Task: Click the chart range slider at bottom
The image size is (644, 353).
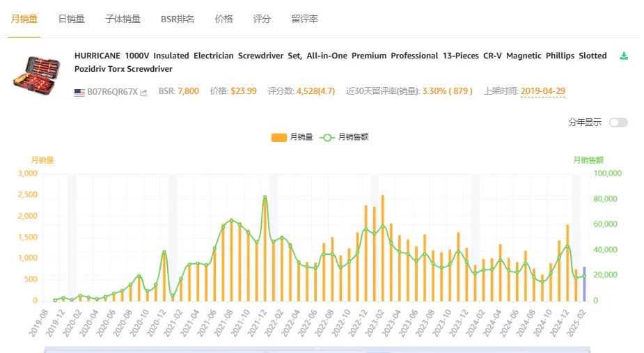Action: pos(317,350)
